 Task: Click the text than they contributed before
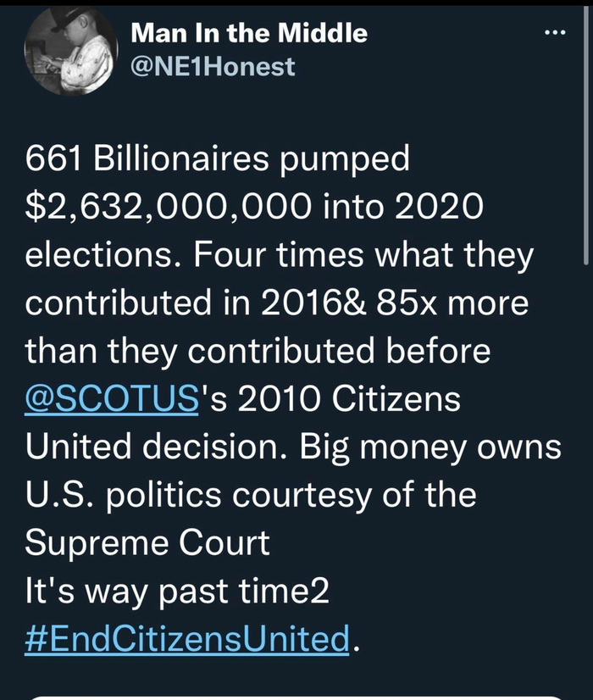(258, 351)
